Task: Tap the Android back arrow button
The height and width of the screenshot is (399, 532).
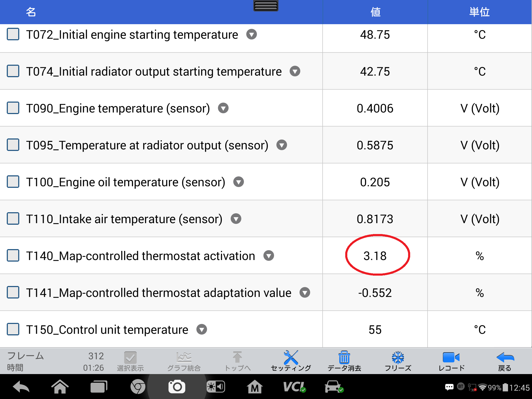Action: tap(21, 387)
